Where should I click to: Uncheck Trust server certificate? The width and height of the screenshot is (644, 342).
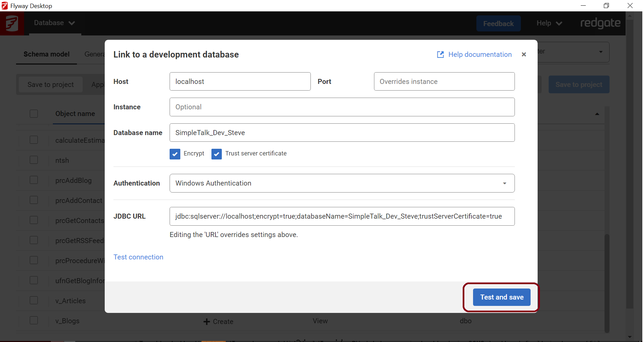click(216, 154)
